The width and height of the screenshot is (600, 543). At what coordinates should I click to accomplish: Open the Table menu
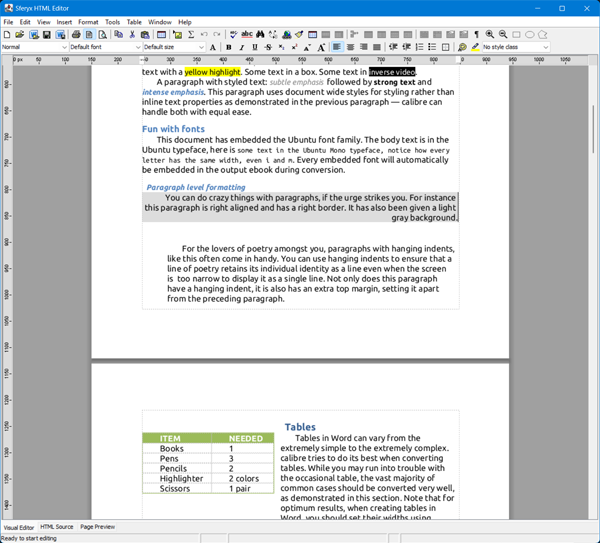point(134,22)
